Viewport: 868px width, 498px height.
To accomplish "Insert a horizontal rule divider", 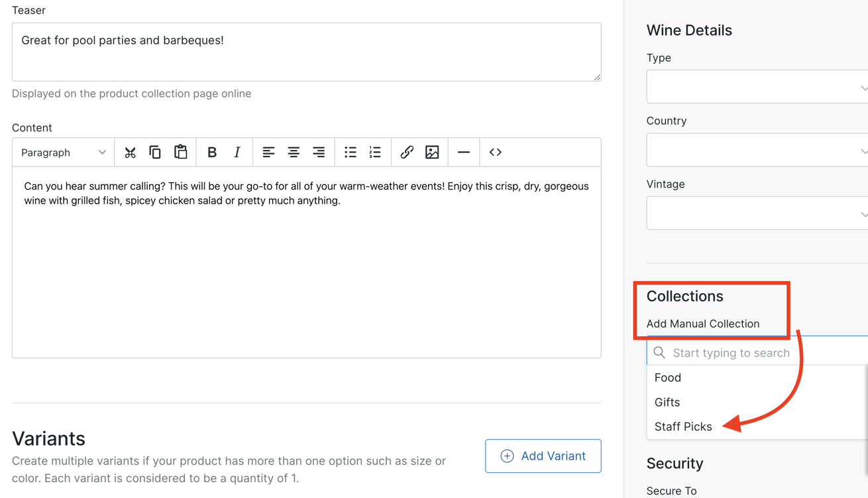I will tap(463, 152).
